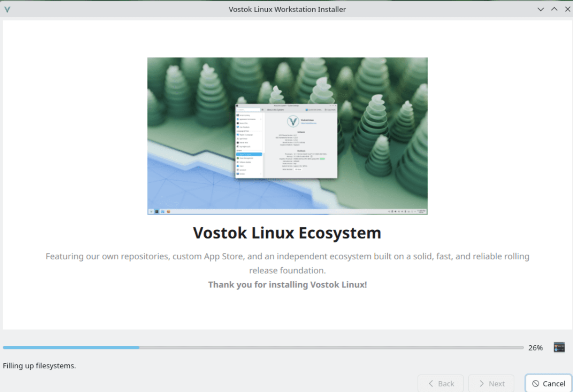Minimize the installer window

[x=541, y=9]
